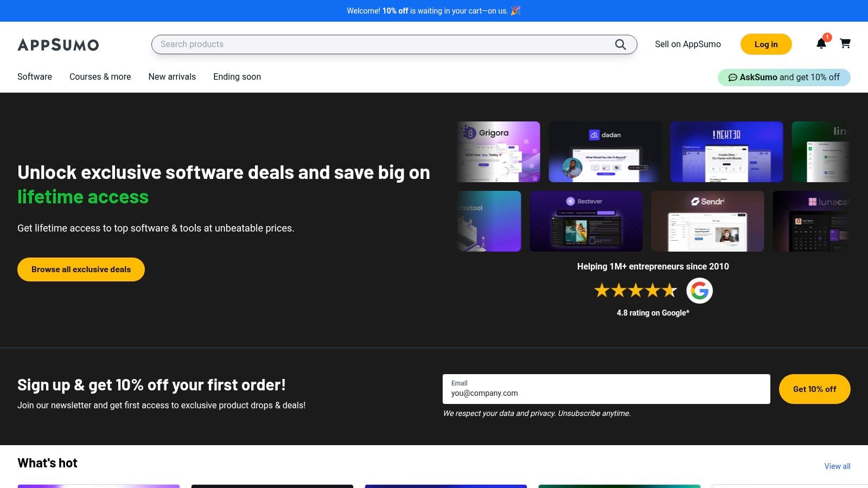Viewport: 868px width, 488px height.
Task: Click Sell on AppSumo link
Action: coord(688,44)
